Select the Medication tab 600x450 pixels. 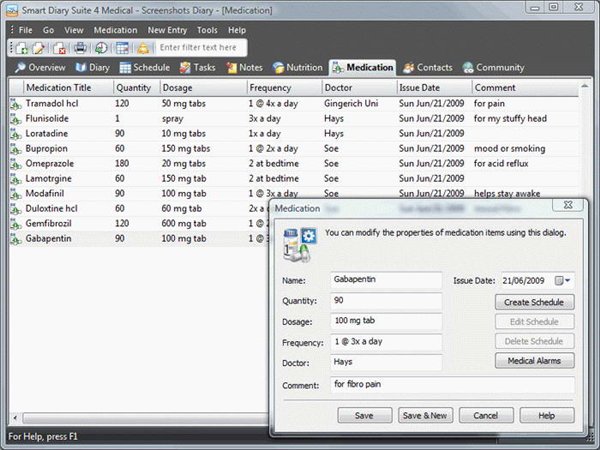(362, 68)
